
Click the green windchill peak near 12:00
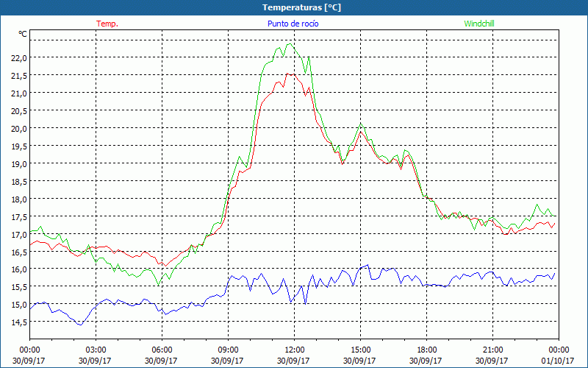tap(289, 44)
